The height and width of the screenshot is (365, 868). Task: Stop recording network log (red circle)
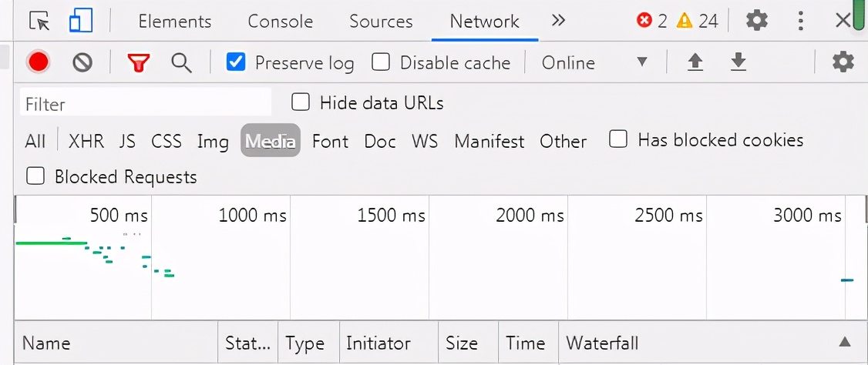(x=38, y=62)
